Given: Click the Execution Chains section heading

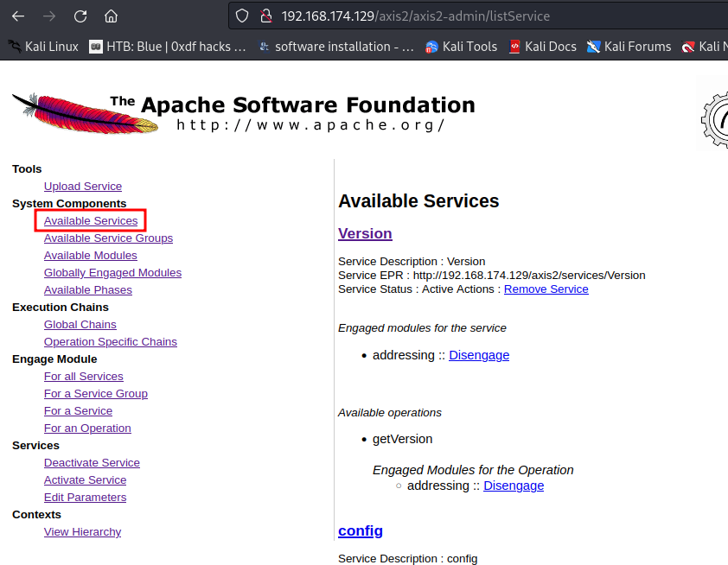Looking at the screenshot, I should point(61,307).
